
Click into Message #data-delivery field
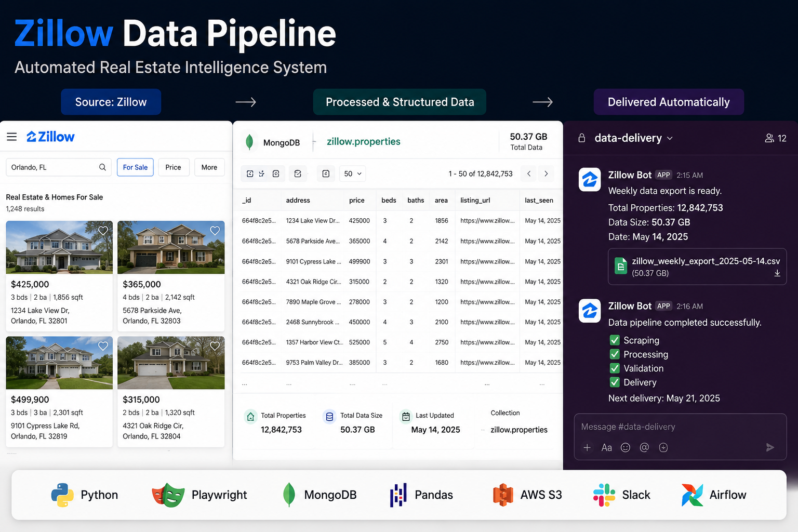(x=680, y=427)
